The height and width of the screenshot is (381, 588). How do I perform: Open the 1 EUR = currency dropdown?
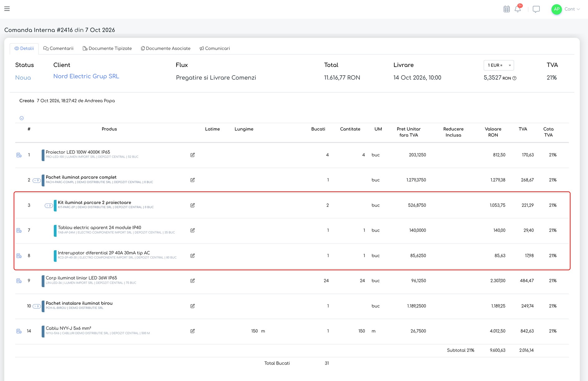click(x=499, y=65)
